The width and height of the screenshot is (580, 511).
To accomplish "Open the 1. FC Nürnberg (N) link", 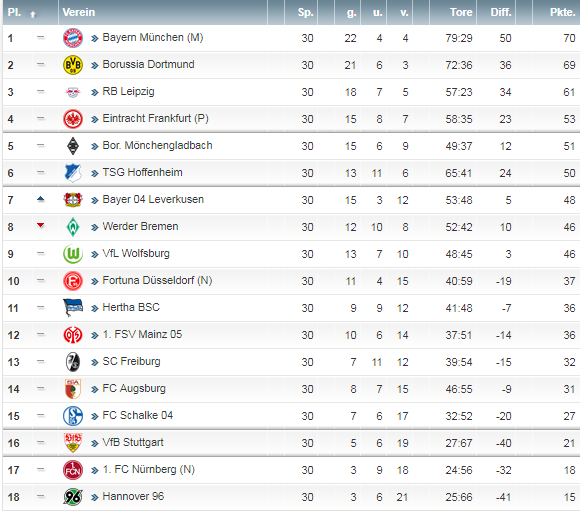I will [x=148, y=470].
